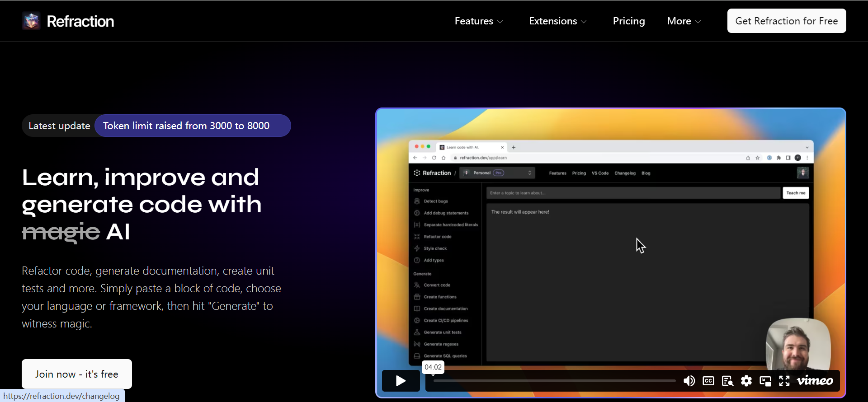
Task: Click the Vimeo logo in player
Action: click(815, 381)
